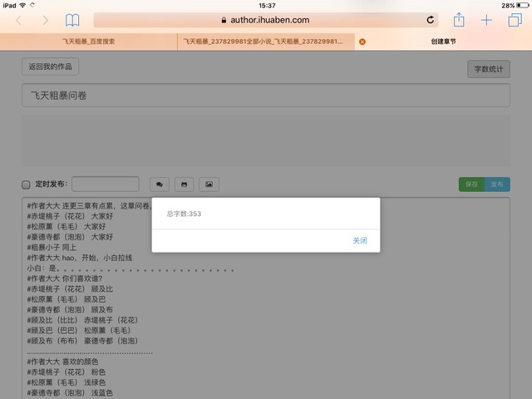
Task: Switch to the 创建章节 tab
Action: click(x=442, y=41)
